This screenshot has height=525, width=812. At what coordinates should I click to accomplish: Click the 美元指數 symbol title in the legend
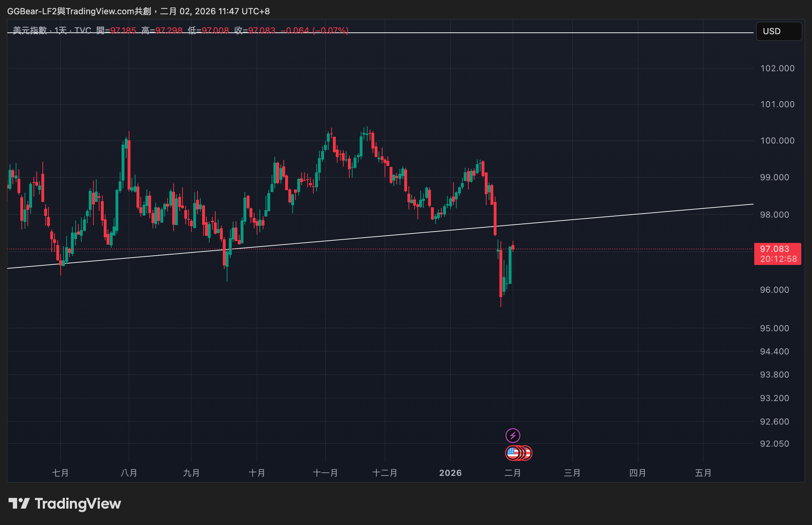(30, 30)
